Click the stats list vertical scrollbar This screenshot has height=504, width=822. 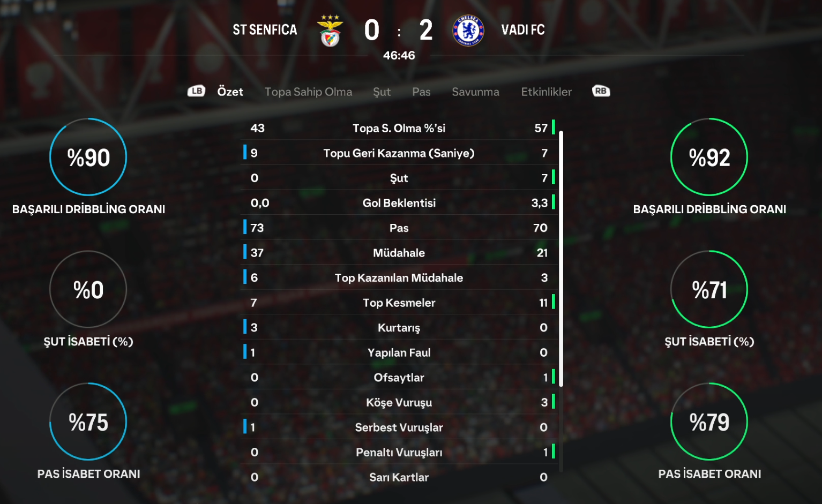click(561, 257)
